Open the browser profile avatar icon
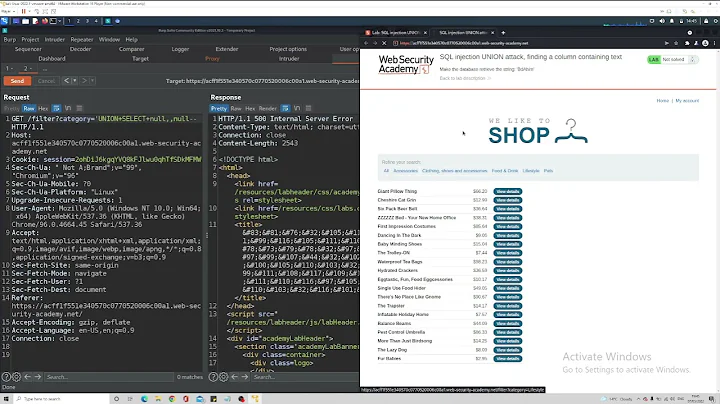Screen dimensions: 720x404 click(705, 43)
